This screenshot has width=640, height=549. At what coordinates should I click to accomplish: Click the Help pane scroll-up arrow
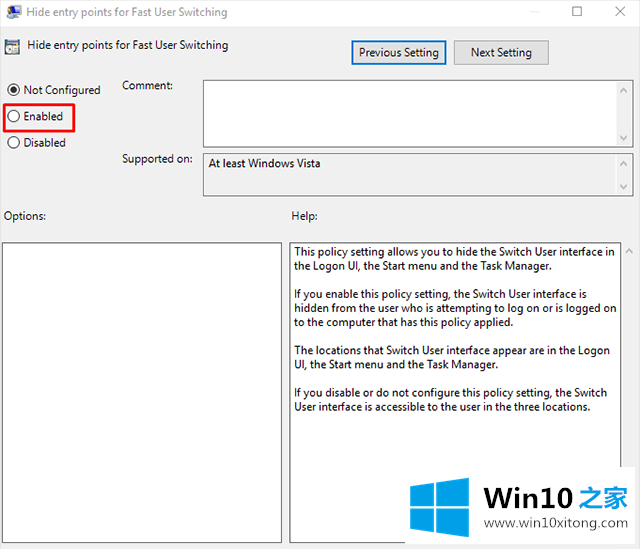click(629, 251)
